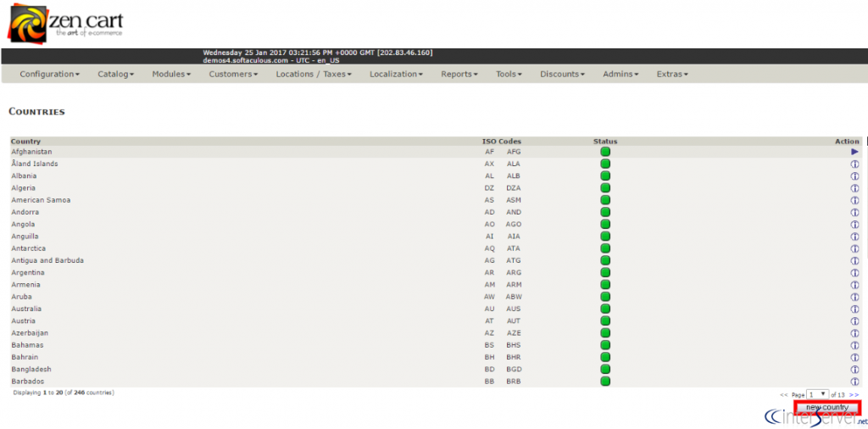868x429 pixels.
Task: Open info icon for Australia row
Action: pos(854,309)
